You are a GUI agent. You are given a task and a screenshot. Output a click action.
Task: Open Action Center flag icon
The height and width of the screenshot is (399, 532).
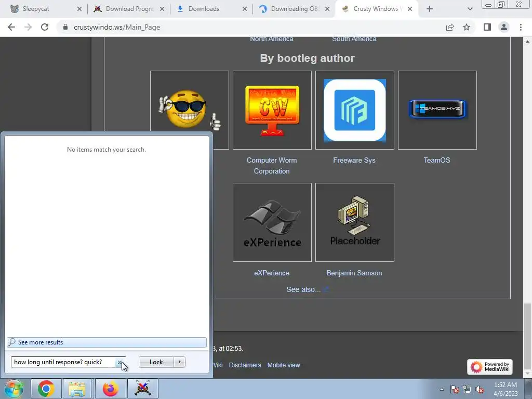pos(455,390)
